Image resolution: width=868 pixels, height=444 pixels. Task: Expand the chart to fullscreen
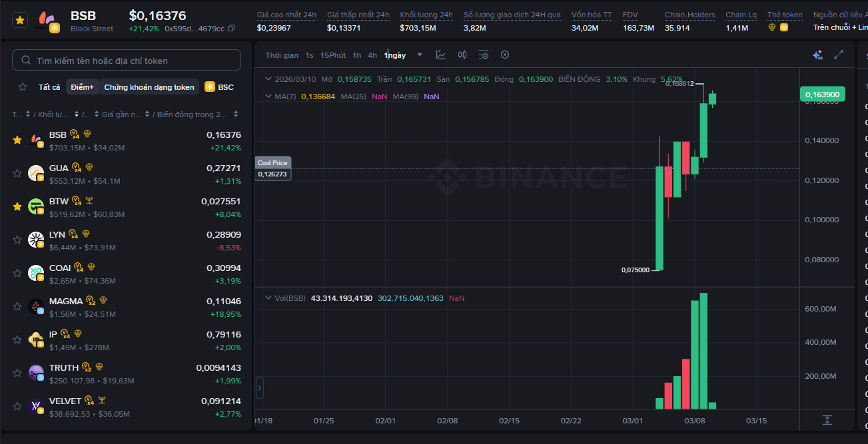coord(839,55)
